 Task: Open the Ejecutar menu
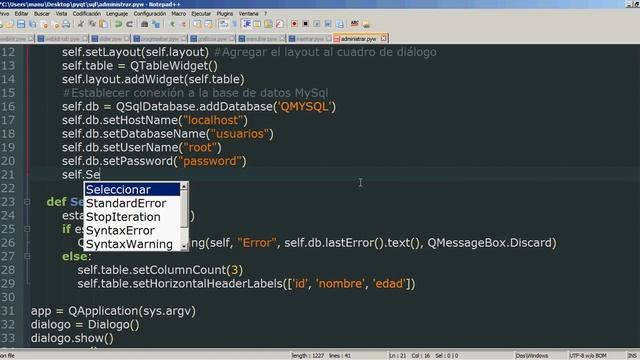(201, 13)
